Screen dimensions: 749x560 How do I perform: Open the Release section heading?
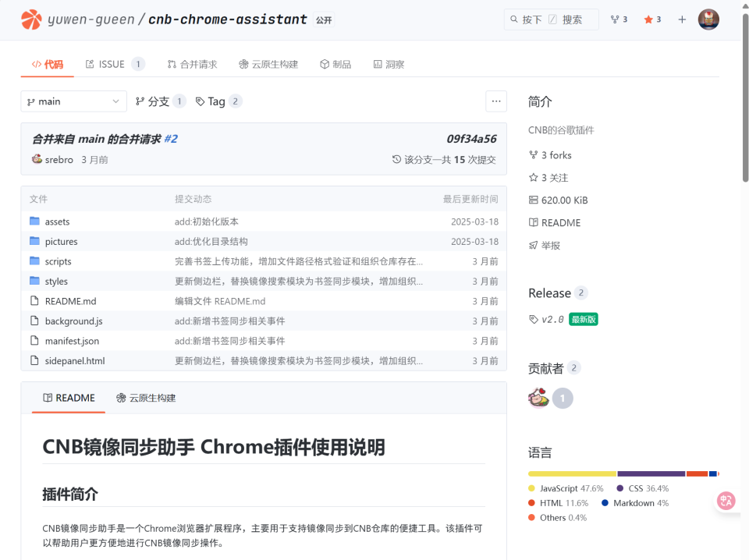(x=549, y=293)
